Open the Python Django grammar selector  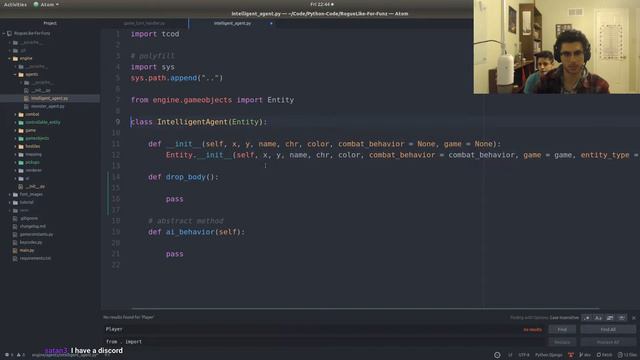(x=549, y=355)
